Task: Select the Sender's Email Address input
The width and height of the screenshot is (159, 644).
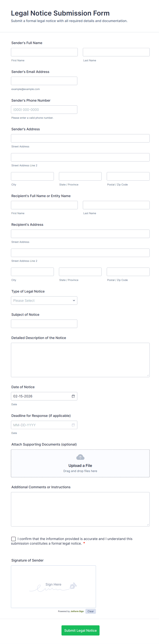Action: click(44, 81)
